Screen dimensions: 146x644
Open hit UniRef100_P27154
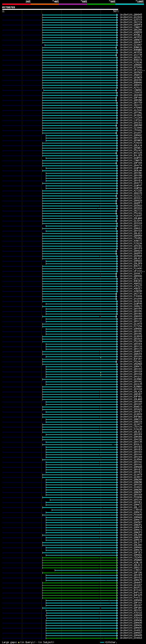(x=131, y=326)
